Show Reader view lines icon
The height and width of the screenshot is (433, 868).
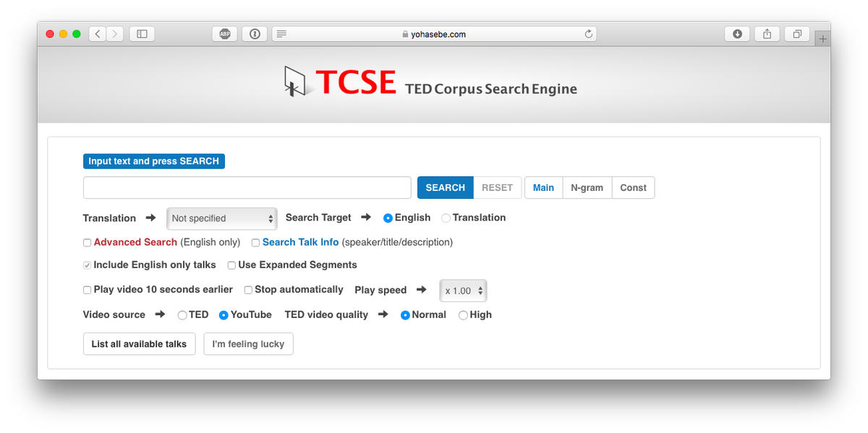(281, 34)
